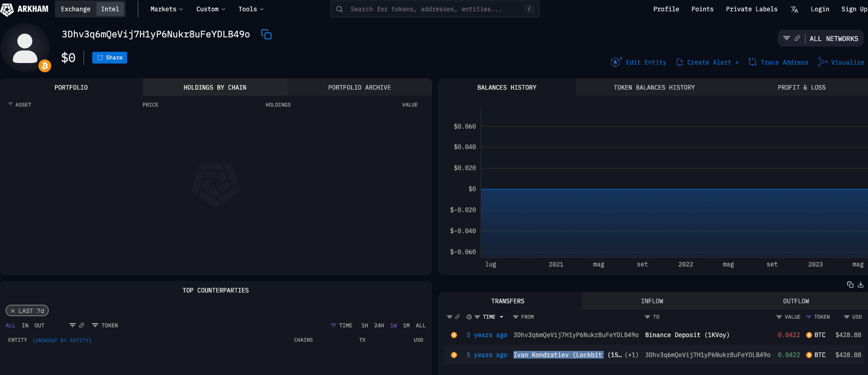
Task: Select the OUT counterparties direction filter
Action: click(39, 325)
